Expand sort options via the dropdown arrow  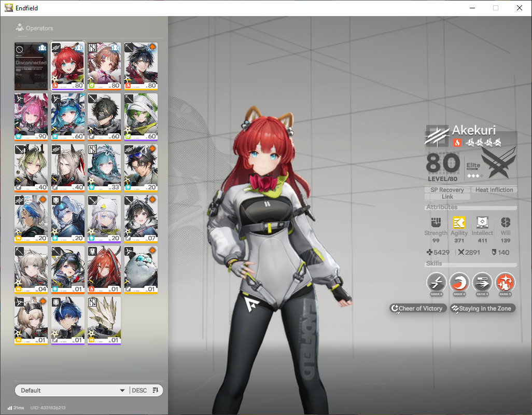click(x=122, y=391)
